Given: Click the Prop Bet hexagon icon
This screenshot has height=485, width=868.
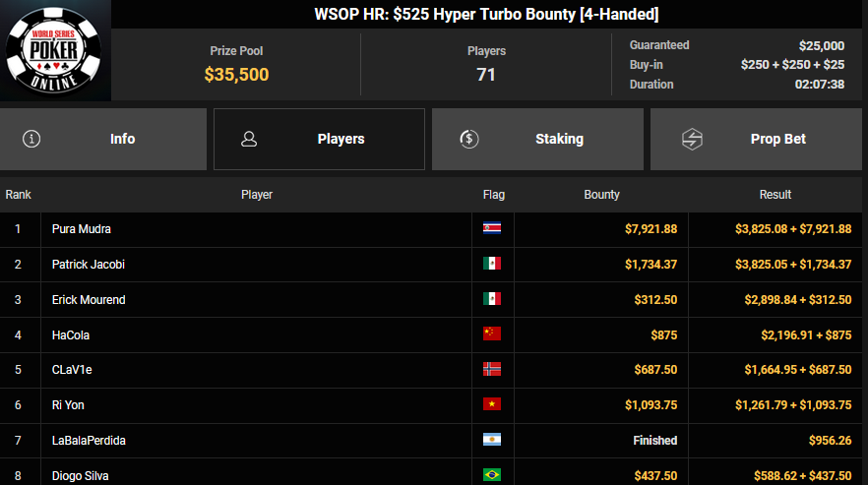Looking at the screenshot, I should (x=692, y=139).
